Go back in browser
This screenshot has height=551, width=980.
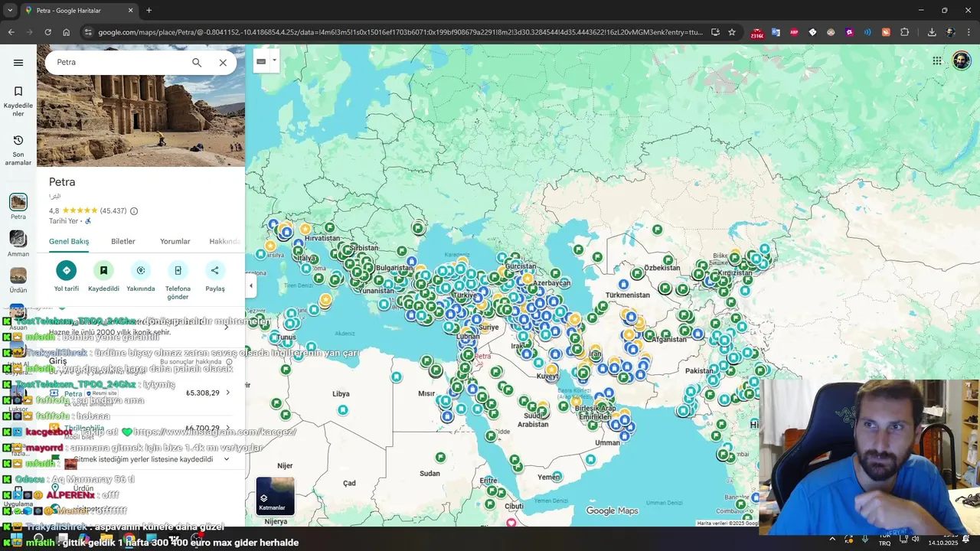pyautogui.click(x=11, y=32)
